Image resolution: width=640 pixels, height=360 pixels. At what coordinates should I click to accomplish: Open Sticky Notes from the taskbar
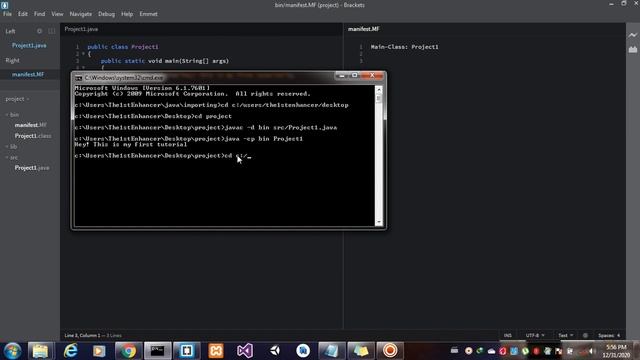tap(361, 351)
